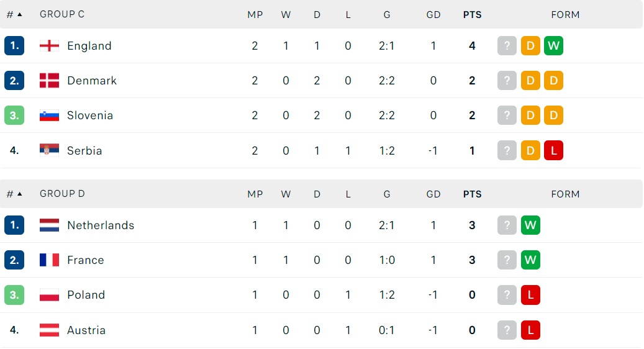Viewport: 644px width, 349px height.
Task: Click the Slovenia flag icon
Action: click(x=49, y=116)
